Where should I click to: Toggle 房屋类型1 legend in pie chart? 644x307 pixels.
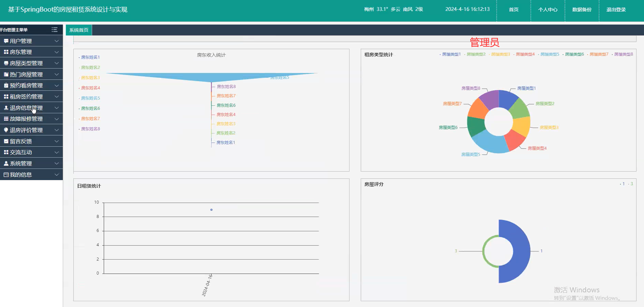(x=450, y=54)
